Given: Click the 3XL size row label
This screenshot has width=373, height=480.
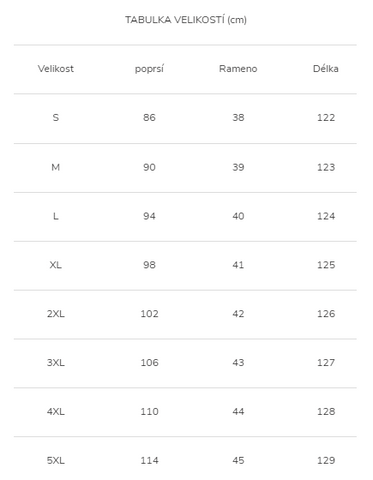Looking at the screenshot, I should 56,362.
